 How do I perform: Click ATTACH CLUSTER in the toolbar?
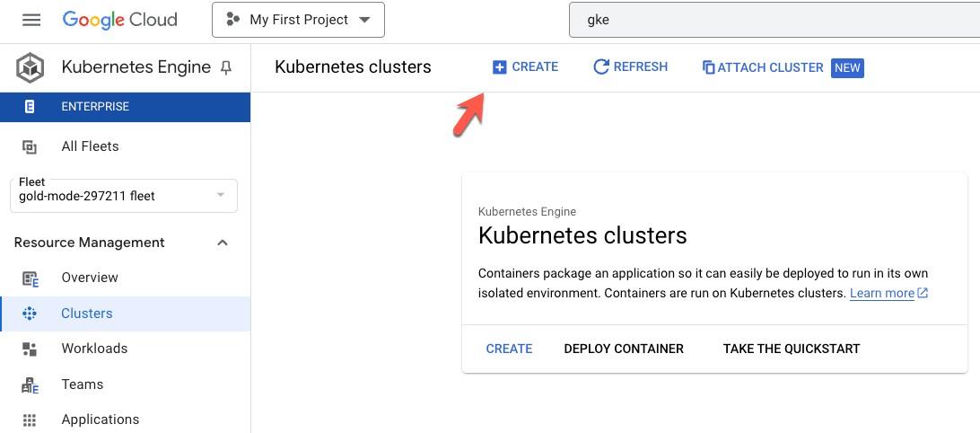pos(763,67)
